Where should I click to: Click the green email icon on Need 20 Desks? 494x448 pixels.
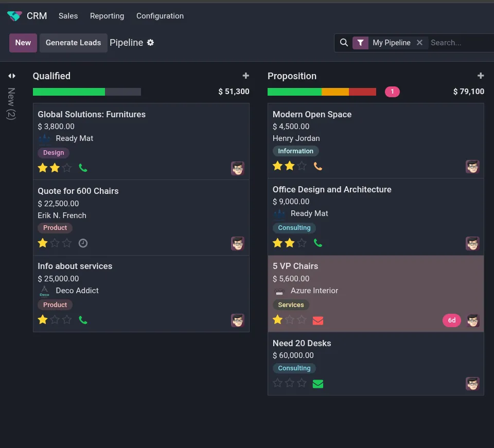317,384
